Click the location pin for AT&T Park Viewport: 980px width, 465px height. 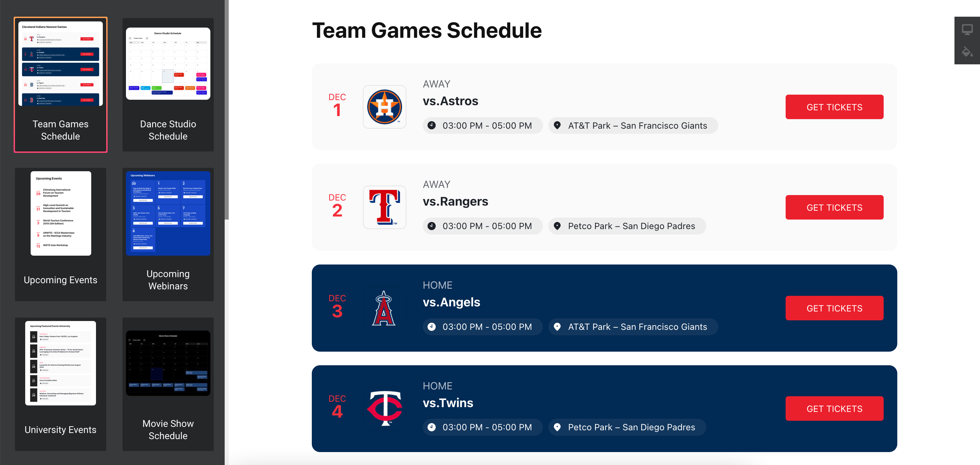[x=557, y=125]
